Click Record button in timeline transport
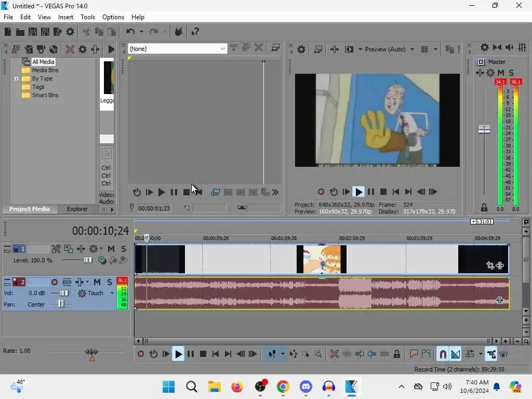Screen dimensions: 532x399 pos(141,354)
